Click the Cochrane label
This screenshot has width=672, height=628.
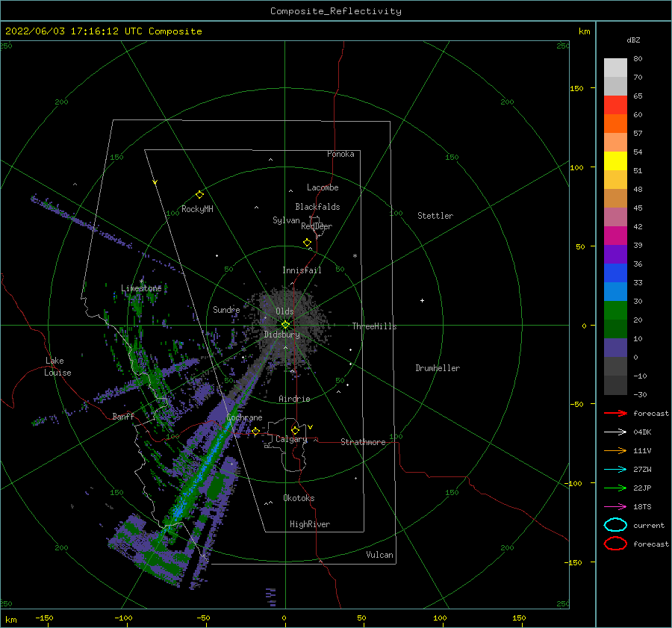pyautogui.click(x=244, y=417)
